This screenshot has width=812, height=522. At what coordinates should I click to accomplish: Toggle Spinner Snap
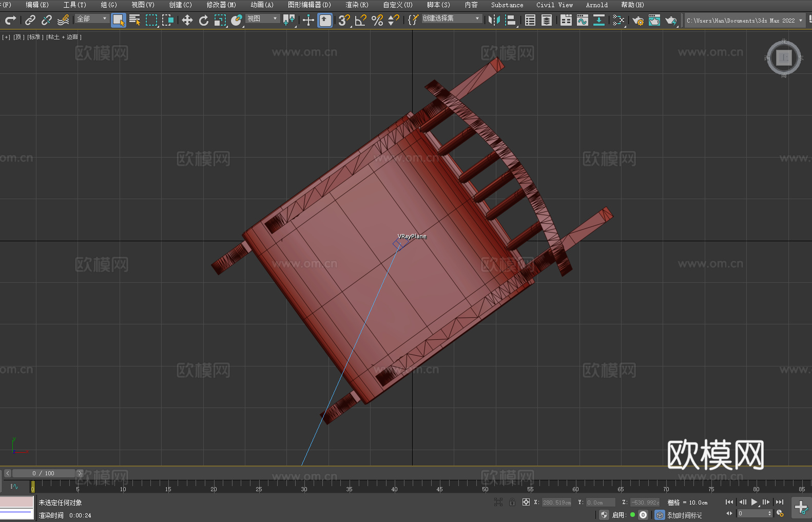394,20
